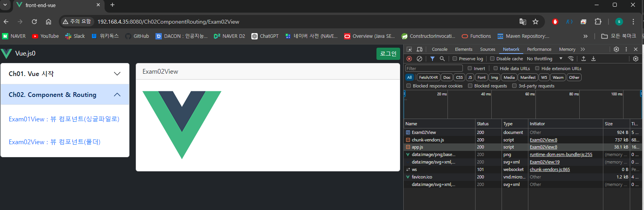Open the No throttling dropdown
Viewport: 644px width, 210px height.
tap(545, 59)
